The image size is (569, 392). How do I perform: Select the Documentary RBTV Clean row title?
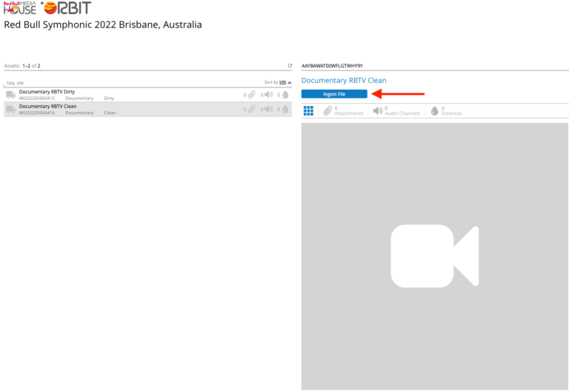(47, 107)
